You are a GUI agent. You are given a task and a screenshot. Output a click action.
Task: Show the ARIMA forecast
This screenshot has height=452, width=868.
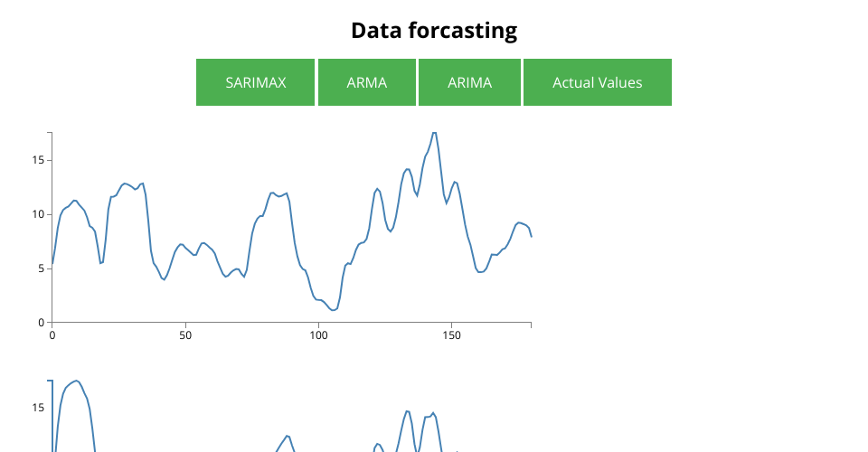[x=469, y=82]
